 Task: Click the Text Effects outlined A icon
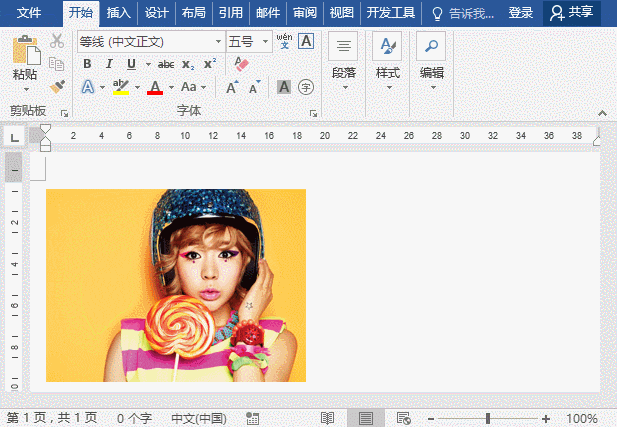tap(88, 87)
